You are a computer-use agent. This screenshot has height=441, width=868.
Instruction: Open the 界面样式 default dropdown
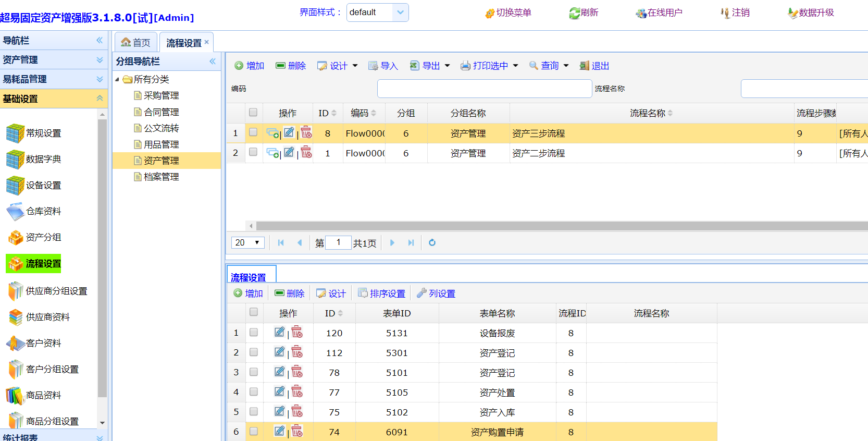pos(400,13)
